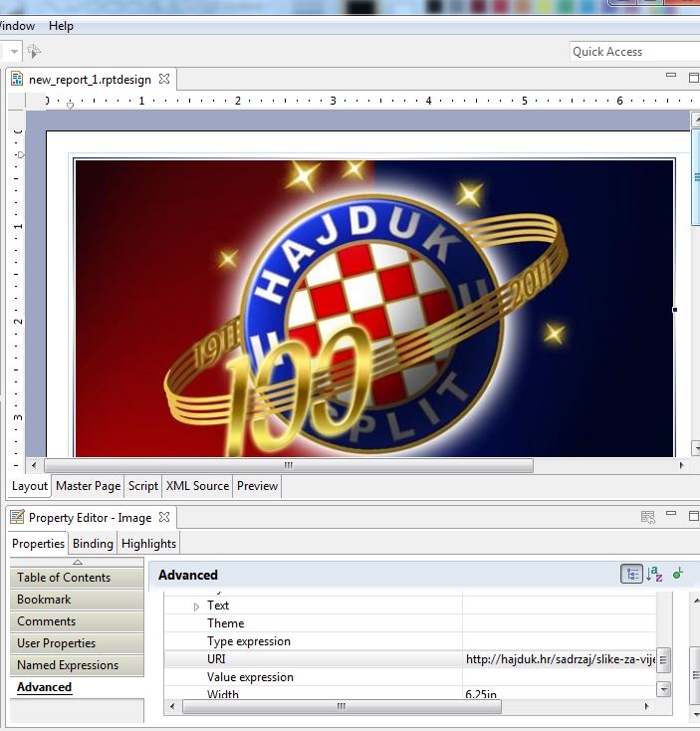Click the image right-side resize handle
This screenshot has width=700, height=731.
tap(675, 310)
